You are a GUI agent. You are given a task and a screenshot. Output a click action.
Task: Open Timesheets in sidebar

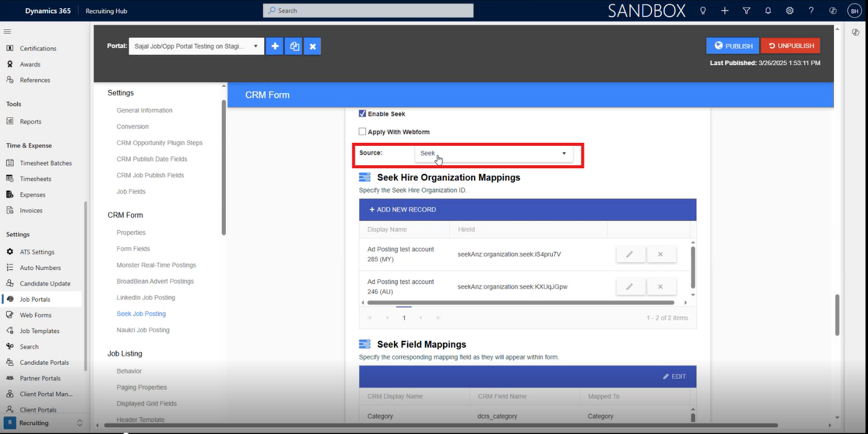tap(35, 179)
